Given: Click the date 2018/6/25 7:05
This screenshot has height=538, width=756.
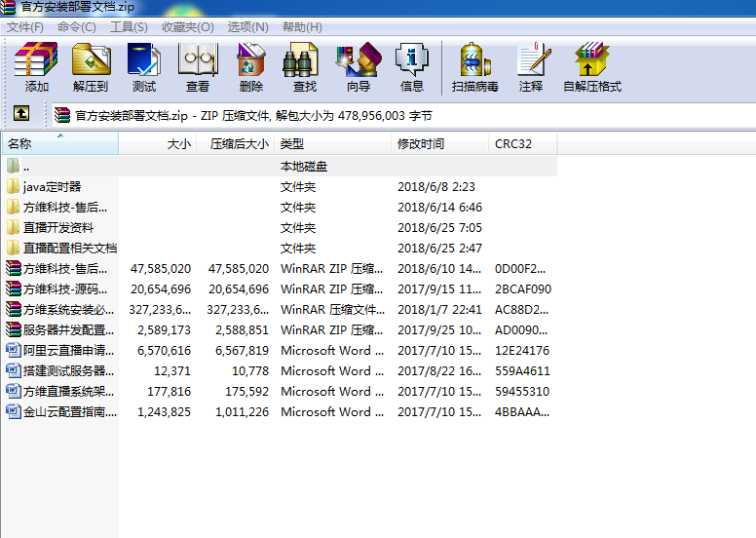Looking at the screenshot, I should (439, 228).
